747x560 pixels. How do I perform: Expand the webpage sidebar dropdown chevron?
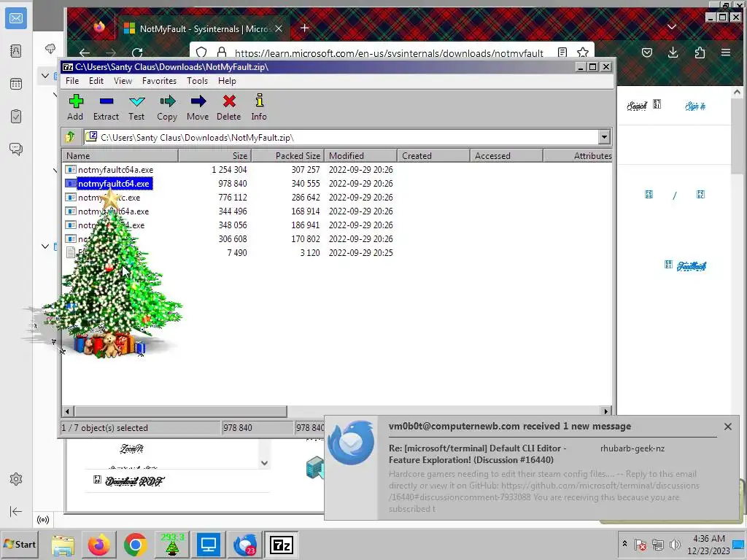[x=264, y=463]
